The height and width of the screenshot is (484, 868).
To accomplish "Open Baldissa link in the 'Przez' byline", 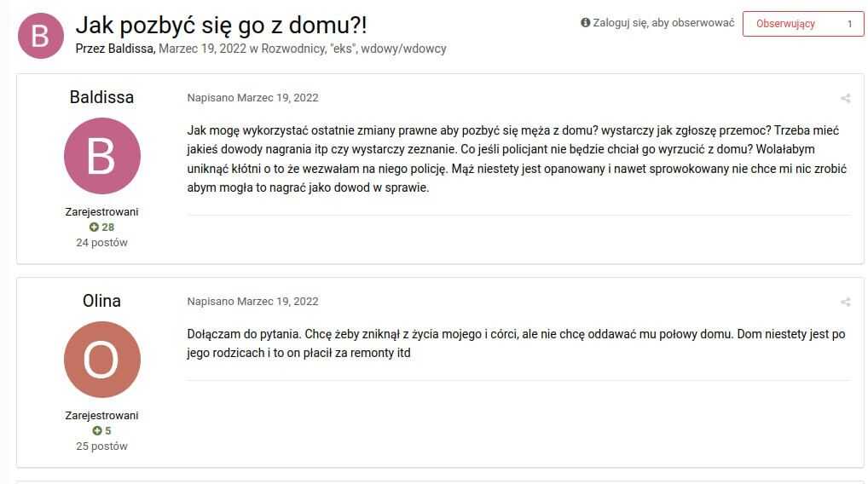I will click(130, 49).
